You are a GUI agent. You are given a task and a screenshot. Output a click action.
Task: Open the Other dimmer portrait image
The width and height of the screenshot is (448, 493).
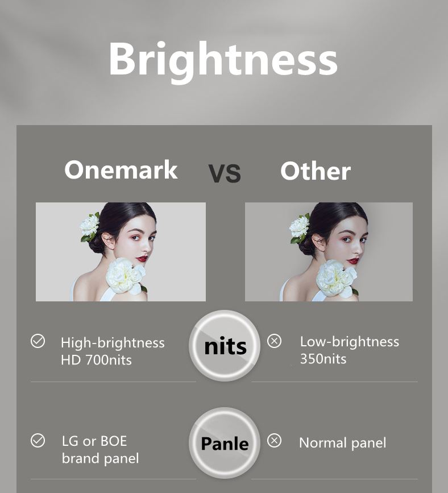(329, 252)
